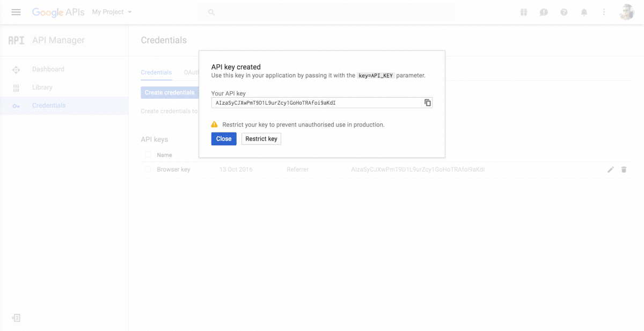The image size is (644, 331).
Task: Open the My Project dropdown
Action: 111,12
